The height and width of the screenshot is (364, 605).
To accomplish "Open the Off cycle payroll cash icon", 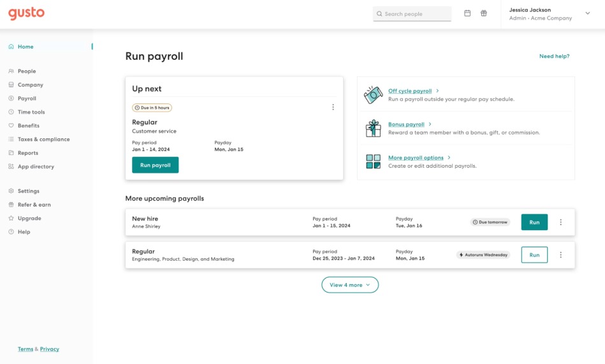I will click(373, 95).
